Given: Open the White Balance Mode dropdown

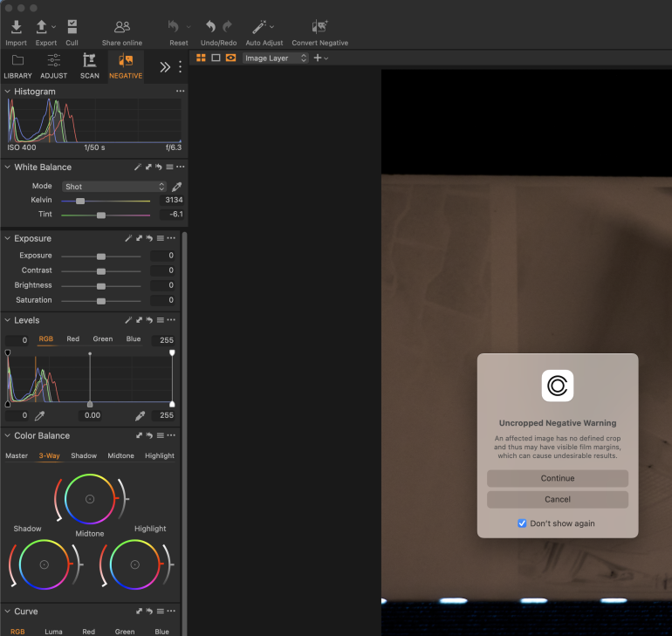Looking at the screenshot, I should (114, 187).
